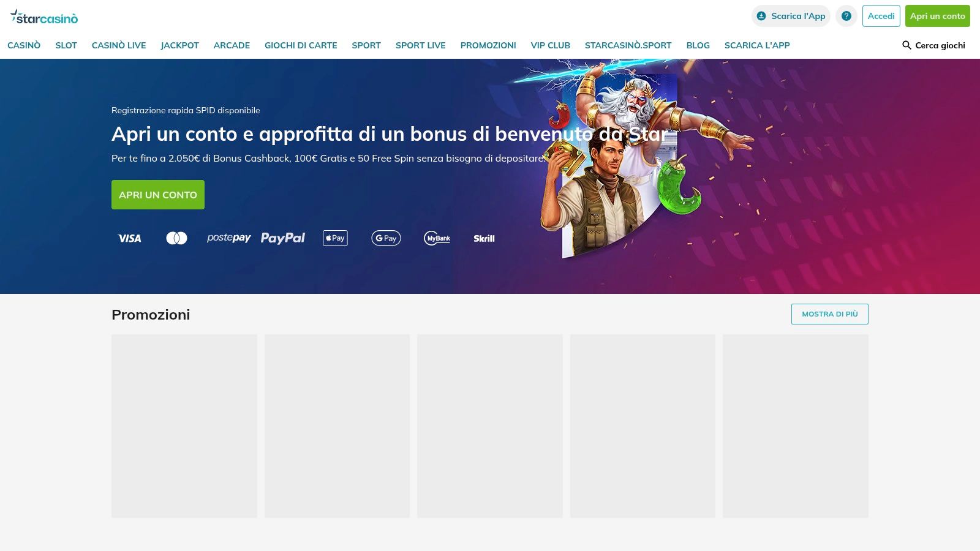Screen dimensions: 980x551
Task: Click MOSTRA DI PIÙ button
Action: (x=830, y=314)
